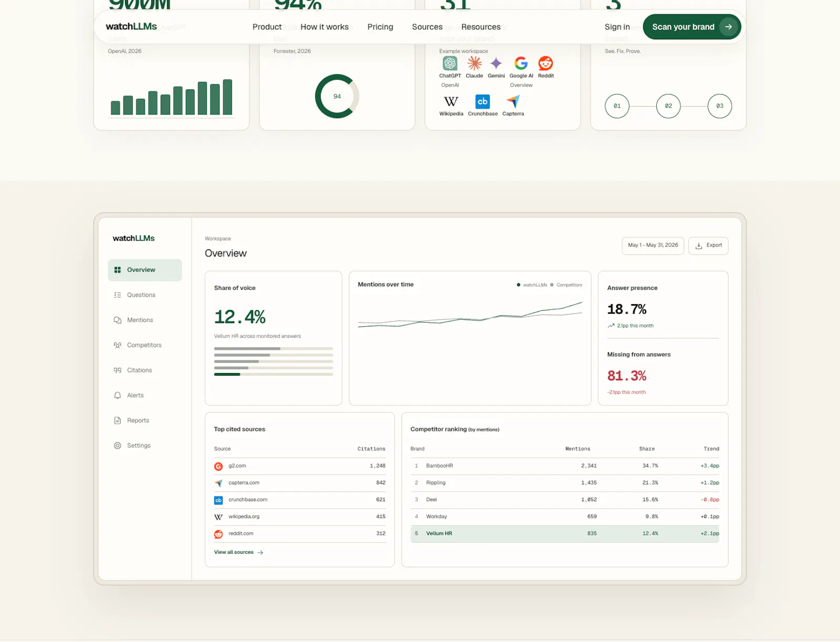Click step 03 circle marker

pyautogui.click(x=720, y=106)
